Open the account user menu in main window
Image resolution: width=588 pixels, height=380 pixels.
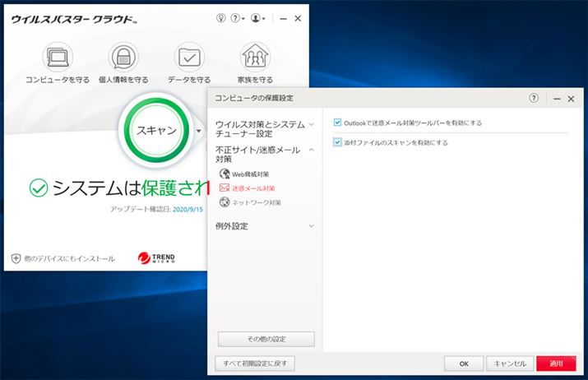click(x=257, y=18)
